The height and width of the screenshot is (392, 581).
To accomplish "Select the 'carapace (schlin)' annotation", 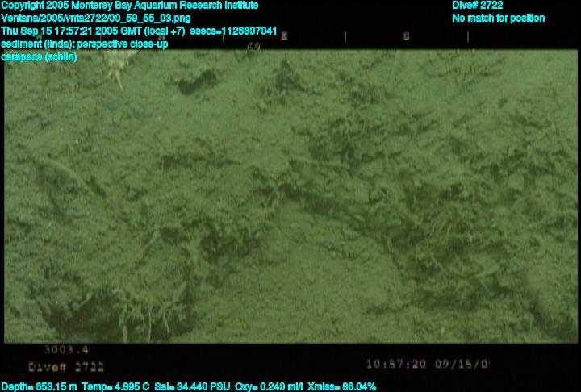I will coord(39,57).
